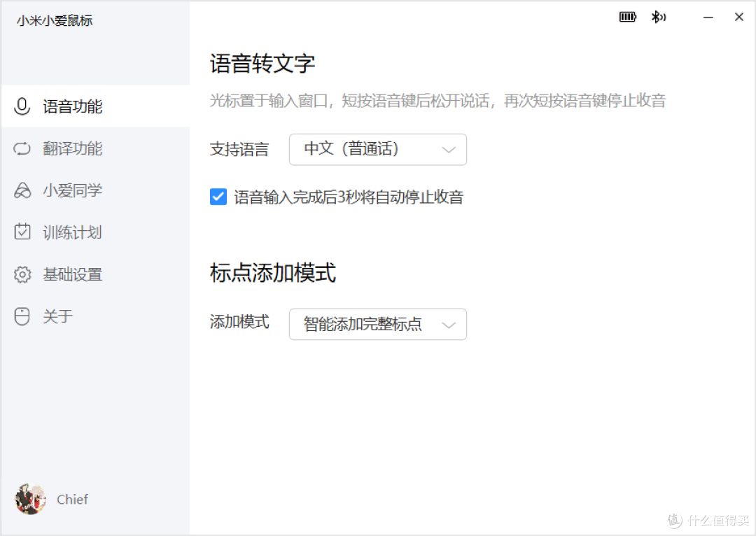Click the 语音转文字 heading
Viewport: 756px width, 536px height.
click(262, 64)
